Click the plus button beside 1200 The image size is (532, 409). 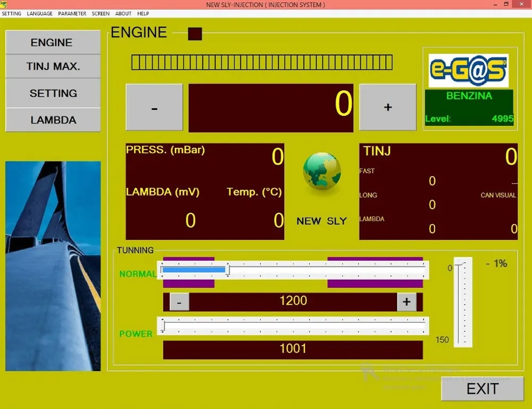click(406, 302)
